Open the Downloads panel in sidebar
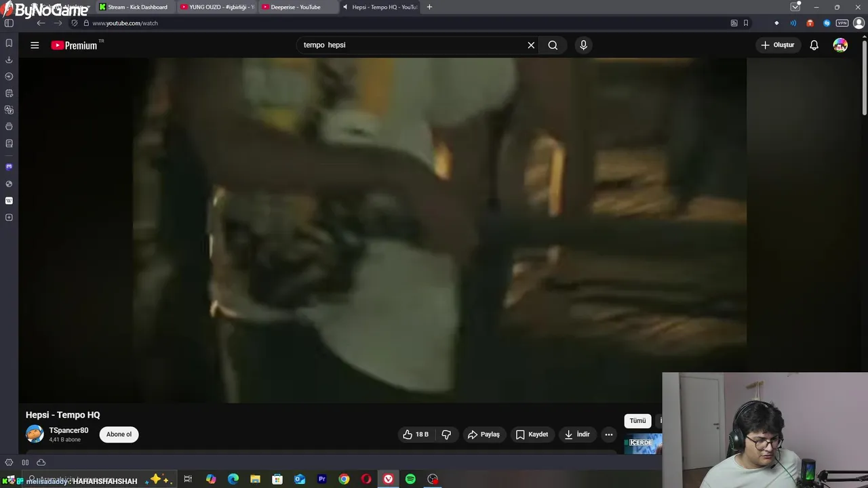Image resolution: width=868 pixels, height=488 pixels. (9, 60)
